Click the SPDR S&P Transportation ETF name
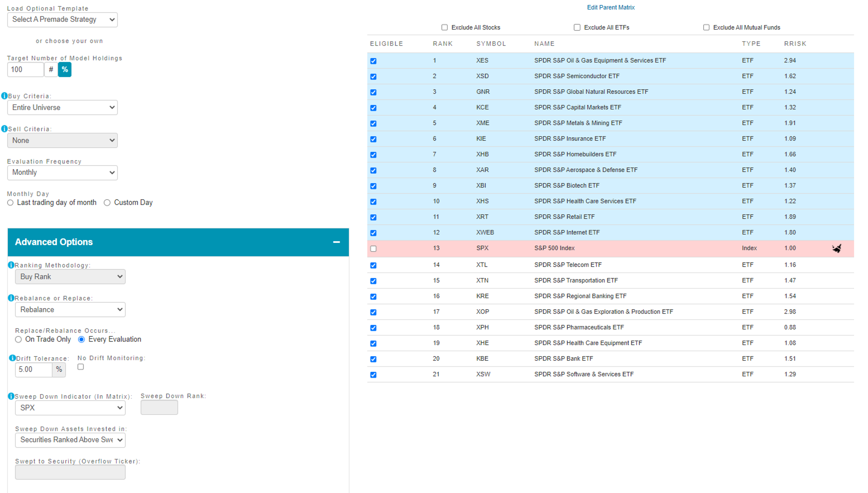The image size is (868, 493). pyautogui.click(x=576, y=280)
